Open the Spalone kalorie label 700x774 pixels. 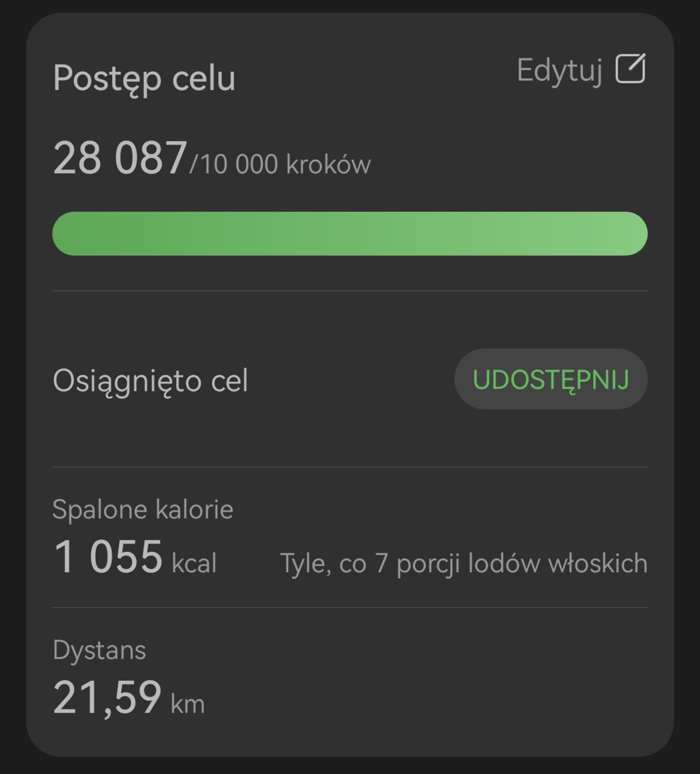[143, 509]
